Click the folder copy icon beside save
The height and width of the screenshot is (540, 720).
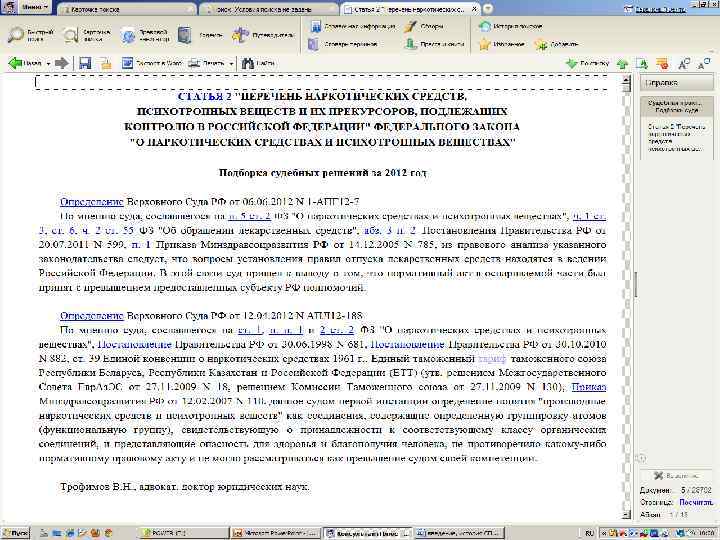(106, 63)
